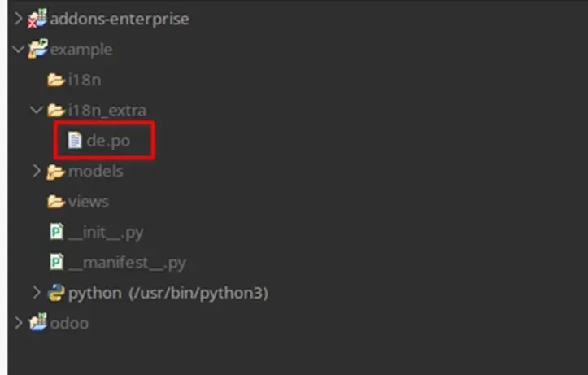Expand the models folder

36,171
